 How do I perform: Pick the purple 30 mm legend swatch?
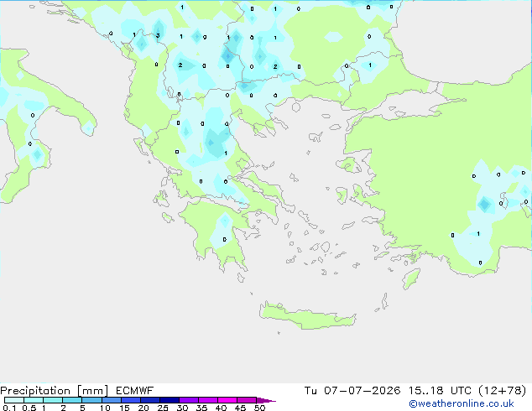[189, 400]
